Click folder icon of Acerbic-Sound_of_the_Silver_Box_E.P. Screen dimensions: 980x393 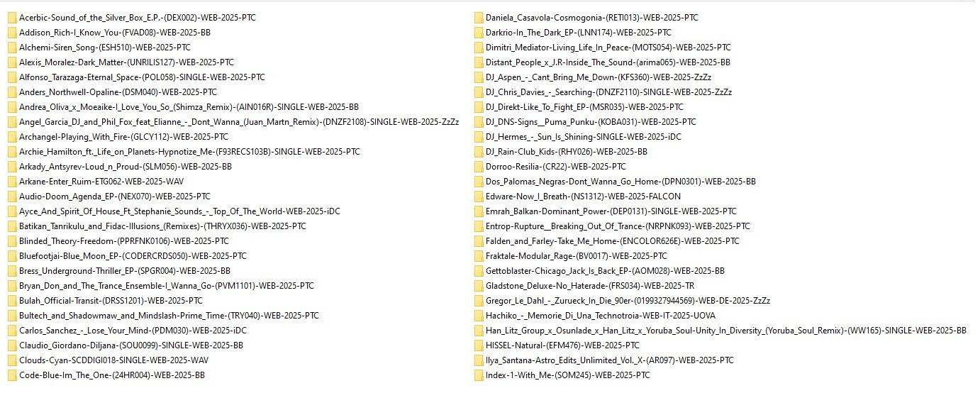(x=12, y=18)
